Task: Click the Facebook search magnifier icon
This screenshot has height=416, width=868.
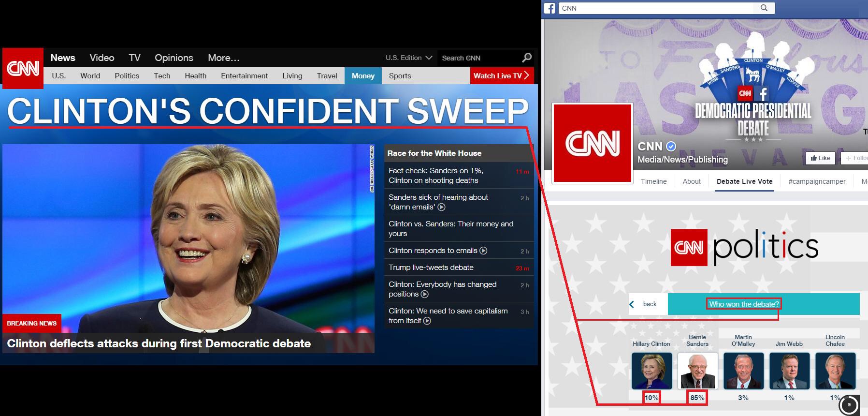Action: (764, 8)
